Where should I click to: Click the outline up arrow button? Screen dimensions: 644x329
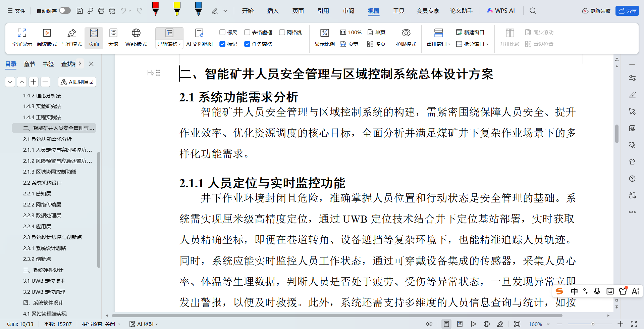click(22, 82)
